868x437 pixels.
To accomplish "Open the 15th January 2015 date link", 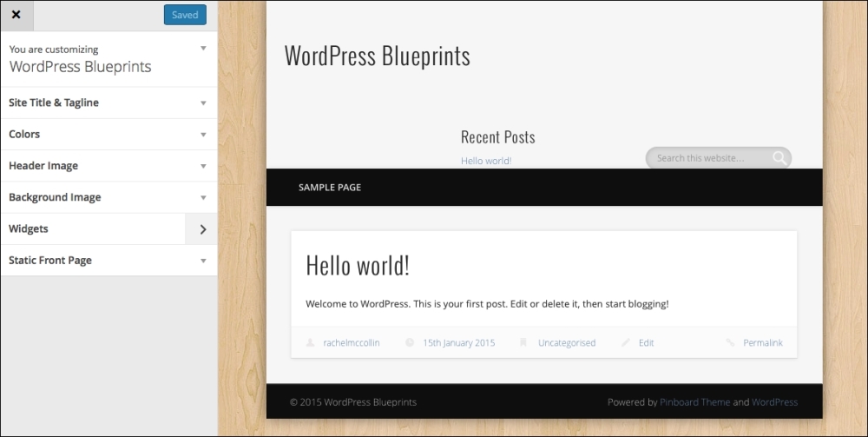I will (459, 343).
